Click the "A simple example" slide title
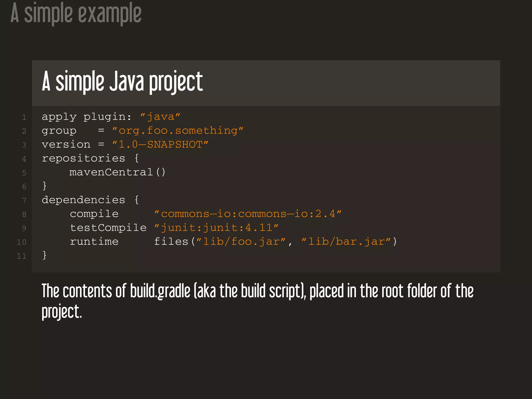The image size is (532, 399). (x=76, y=13)
